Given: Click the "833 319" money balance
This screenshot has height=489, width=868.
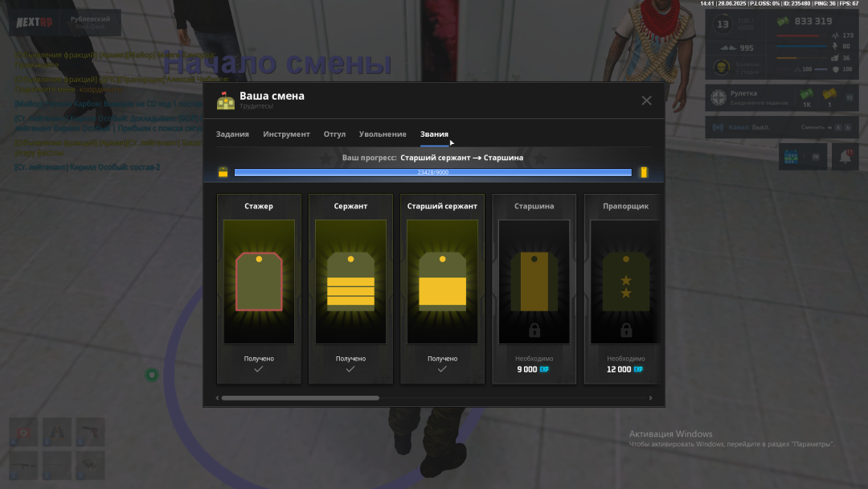Looking at the screenshot, I should pos(813,21).
